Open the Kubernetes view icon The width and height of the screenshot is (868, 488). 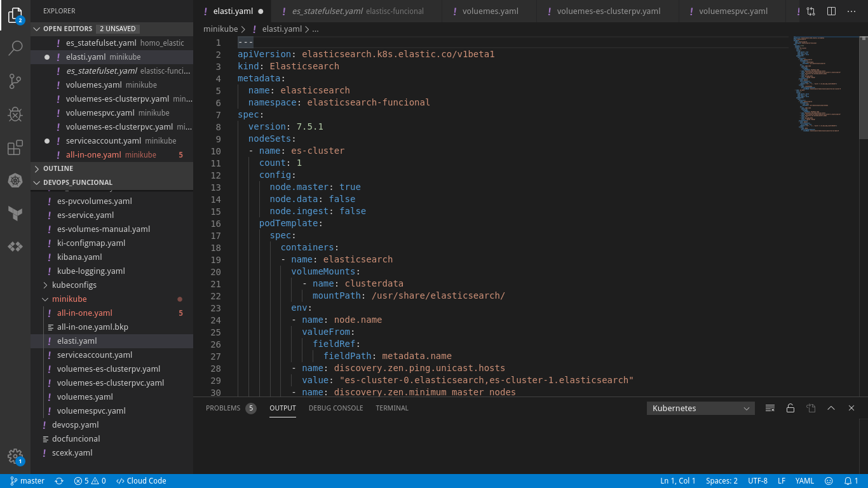(15, 181)
